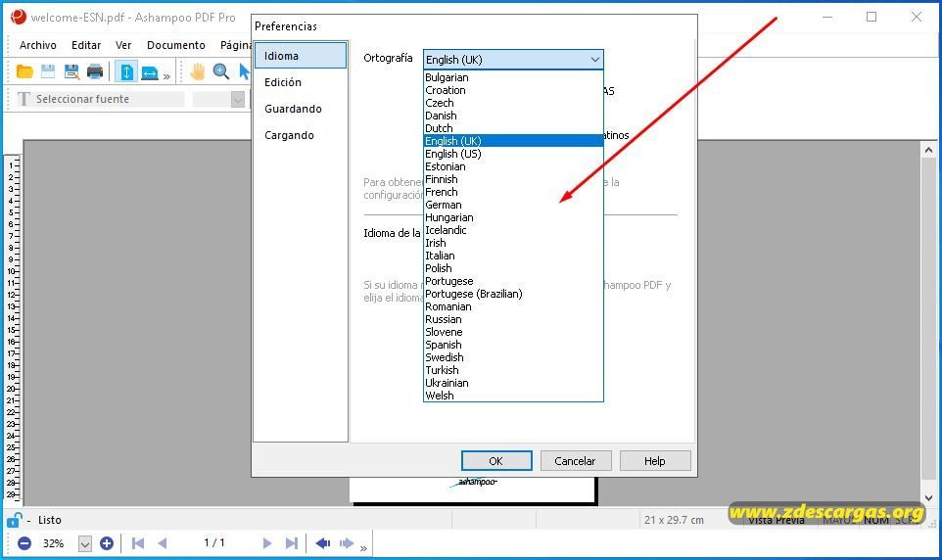This screenshot has width=942, height=560.
Task: Choose Dutch from the list
Action: [x=513, y=128]
